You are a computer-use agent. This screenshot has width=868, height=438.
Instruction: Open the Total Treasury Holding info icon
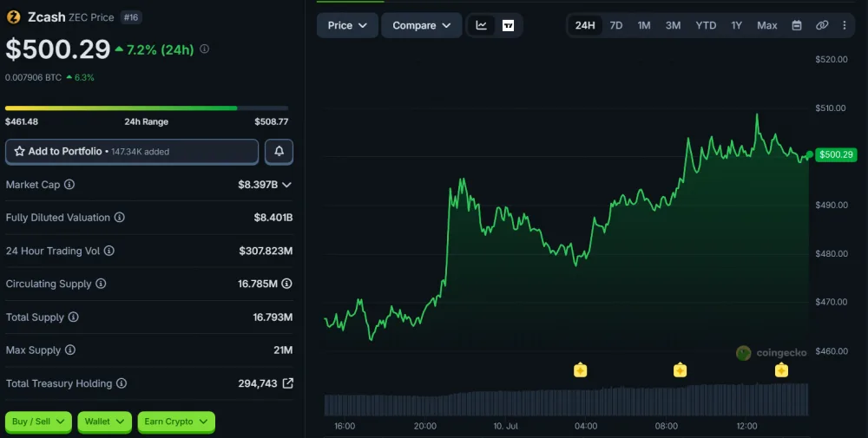click(122, 383)
